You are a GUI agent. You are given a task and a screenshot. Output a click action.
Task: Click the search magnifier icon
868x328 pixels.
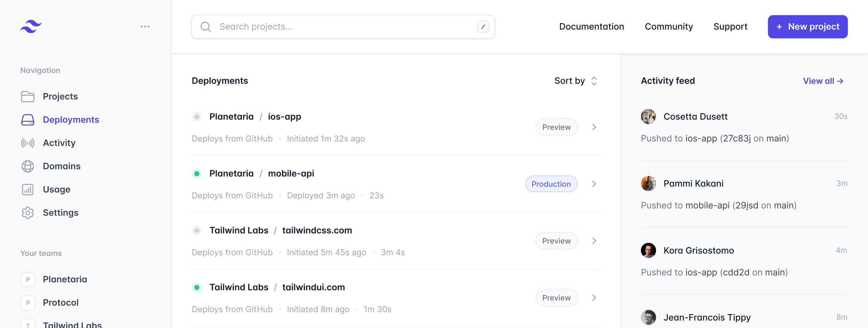[206, 26]
